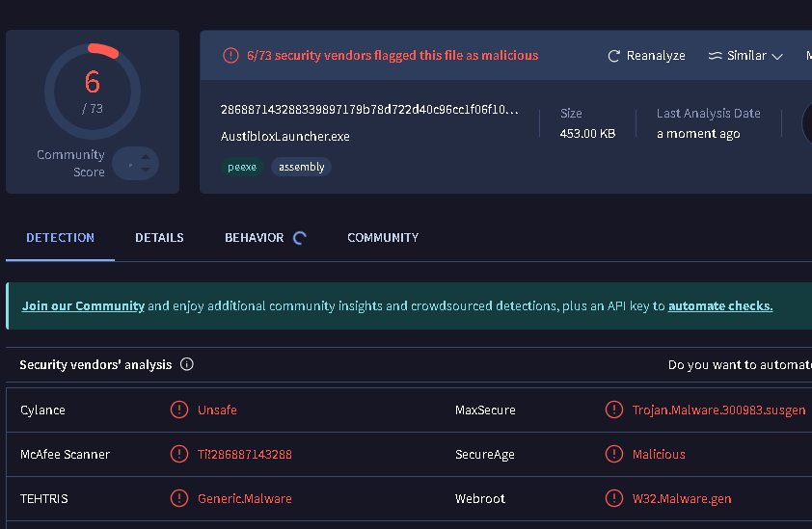Screen dimensions: 812x529
Task: Click the Generic.Malware TEHTRIS result
Action: [x=244, y=498]
